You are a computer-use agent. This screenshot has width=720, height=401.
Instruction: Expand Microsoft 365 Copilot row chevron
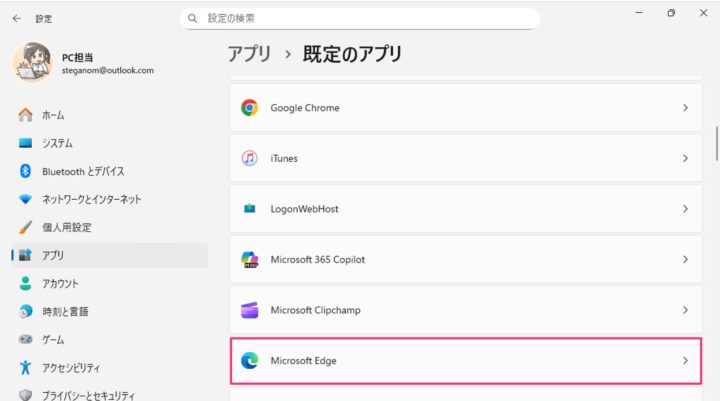click(x=685, y=260)
